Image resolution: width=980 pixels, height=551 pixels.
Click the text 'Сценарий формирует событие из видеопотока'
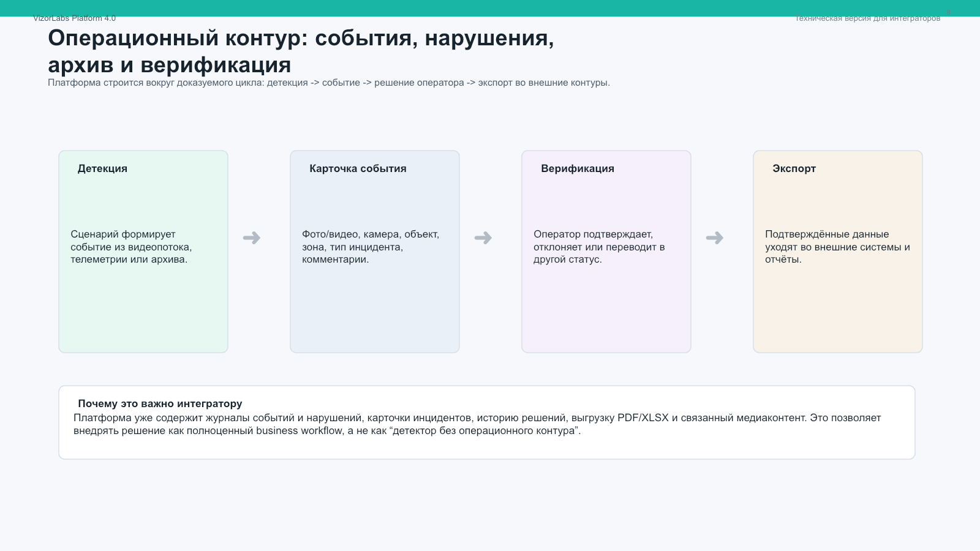131,247
